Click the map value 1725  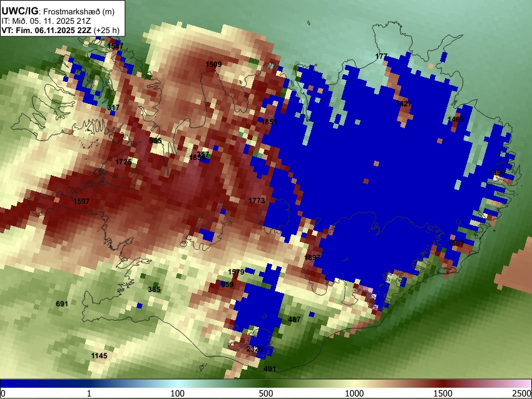[x=123, y=162]
